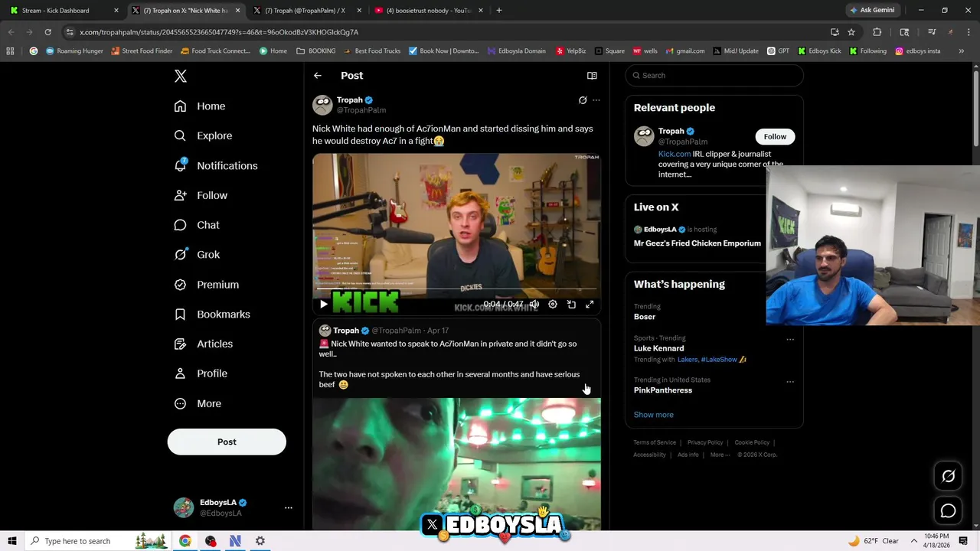Screen dimensions: 980x551
Task: Open options dots for Luke Kennard trend
Action: [790, 339]
